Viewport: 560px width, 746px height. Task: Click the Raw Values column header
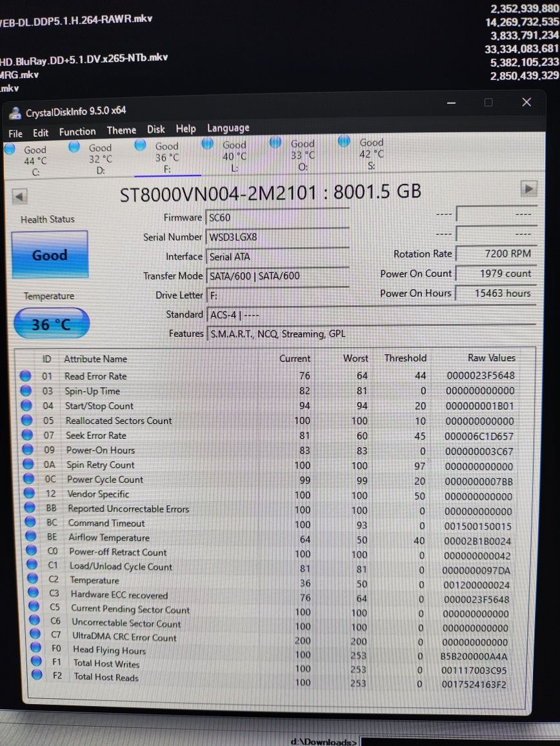click(491, 358)
